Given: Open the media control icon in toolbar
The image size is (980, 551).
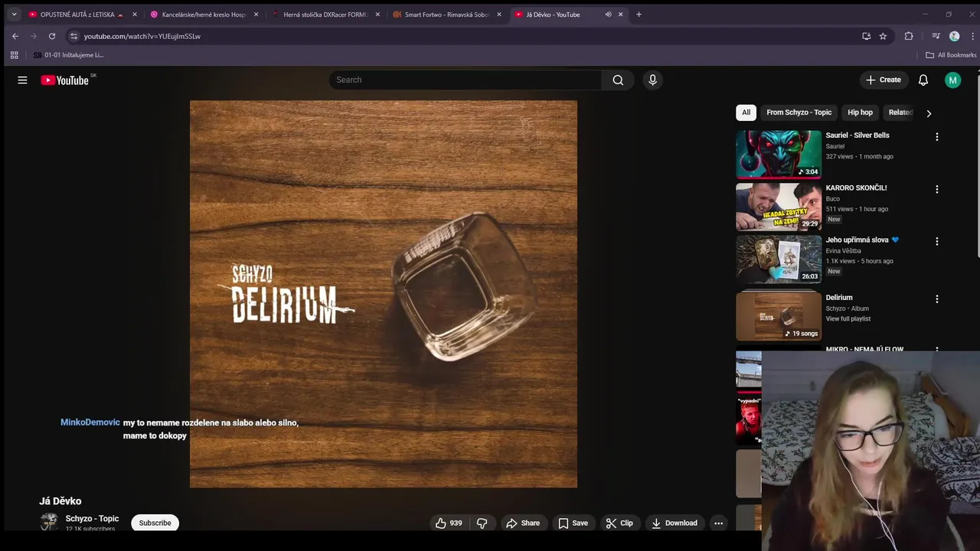Looking at the screenshot, I should (936, 36).
